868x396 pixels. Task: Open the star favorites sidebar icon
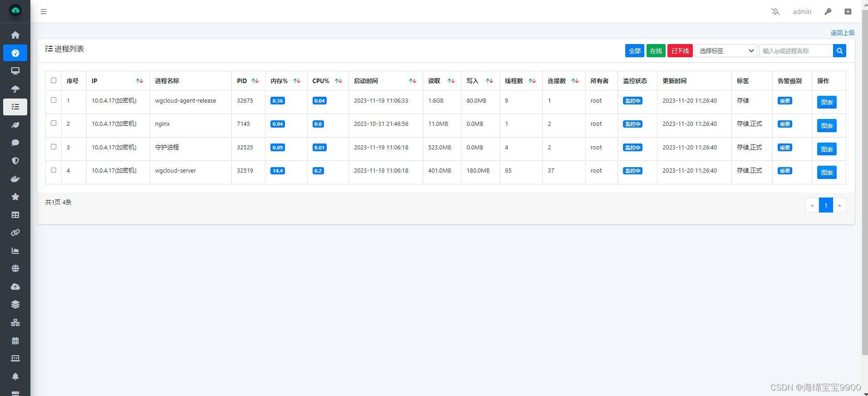[x=15, y=197]
